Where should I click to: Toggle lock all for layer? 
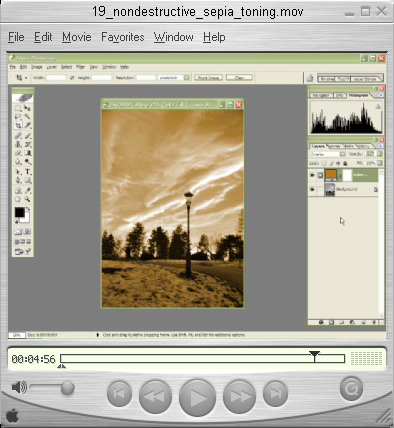[345, 163]
